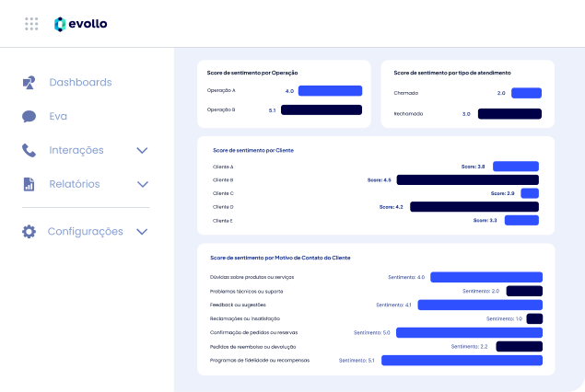The width and height of the screenshot is (585, 392).
Task: Open the Relatórios menu label
Action: coord(75,184)
